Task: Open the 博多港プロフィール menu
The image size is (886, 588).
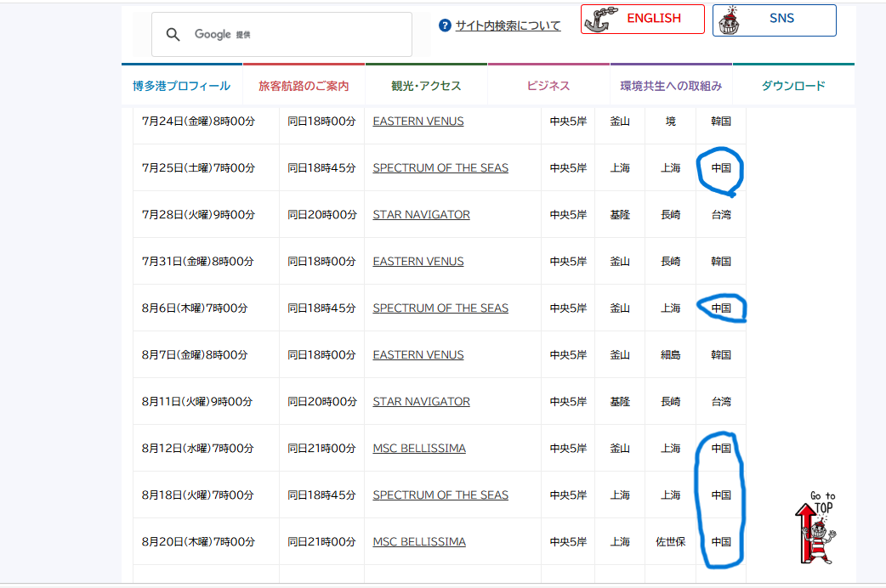Action: [x=181, y=85]
